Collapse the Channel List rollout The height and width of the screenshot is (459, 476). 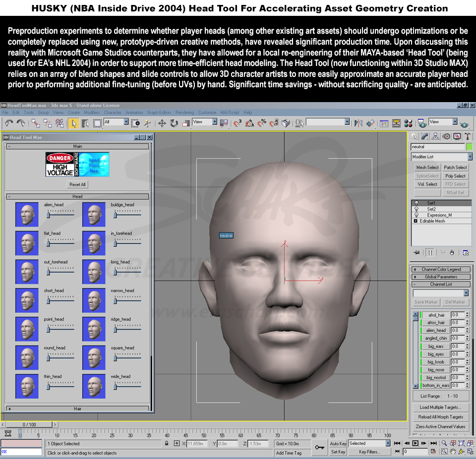click(x=441, y=284)
